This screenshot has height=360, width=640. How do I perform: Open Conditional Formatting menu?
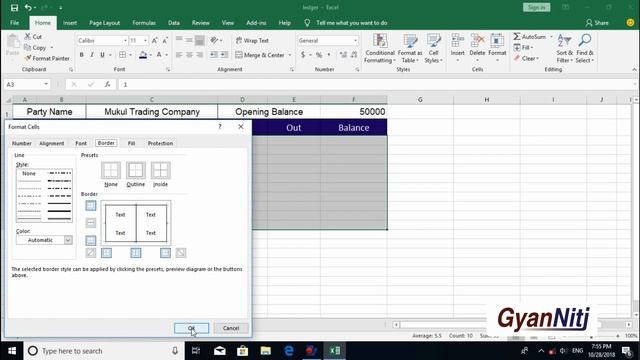[380, 49]
